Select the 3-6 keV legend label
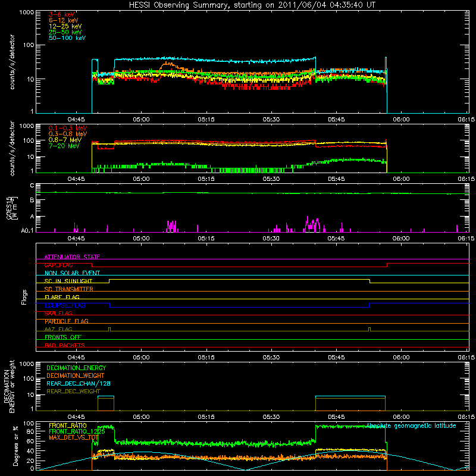476x476 pixels. coord(61,14)
